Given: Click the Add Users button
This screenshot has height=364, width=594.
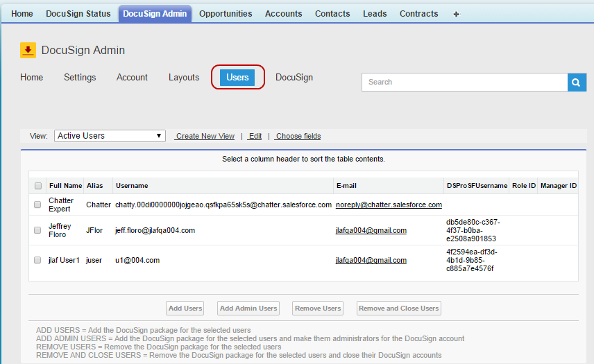Looking at the screenshot, I should tap(185, 309).
